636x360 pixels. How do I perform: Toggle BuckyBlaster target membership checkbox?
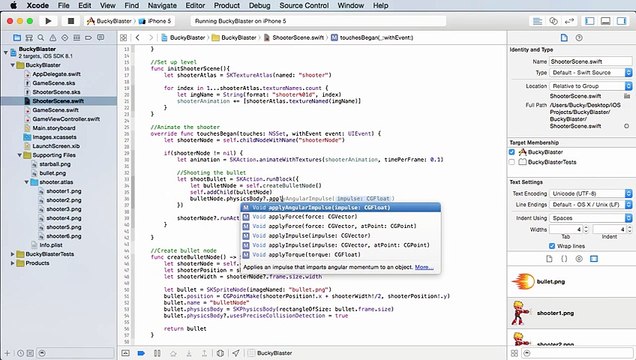[x=511, y=152]
